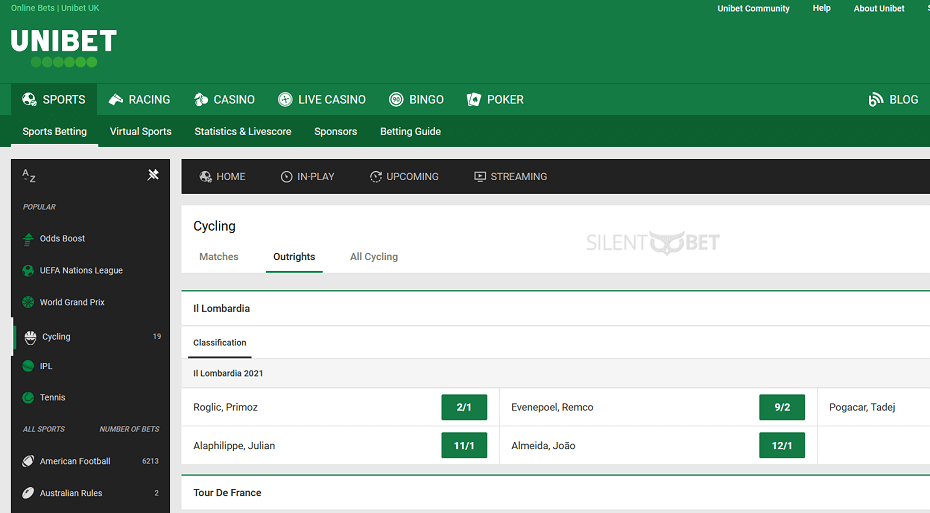Switch to IN-PLAY view
930x513 pixels.
[x=307, y=177]
